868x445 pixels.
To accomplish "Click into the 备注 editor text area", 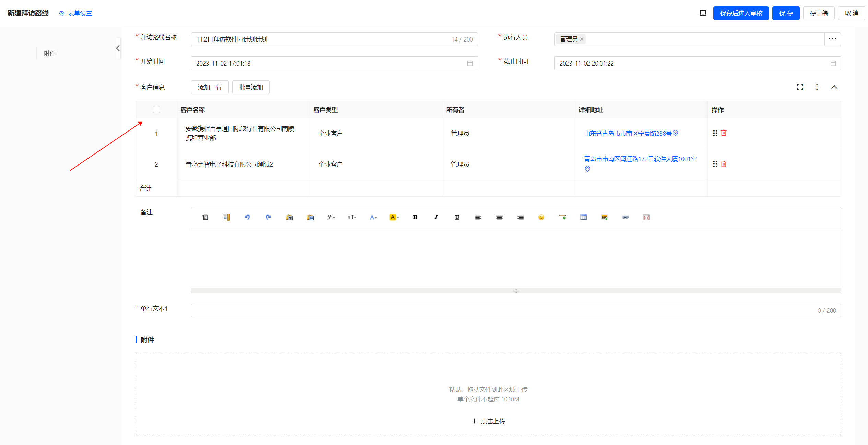I will pos(516,258).
